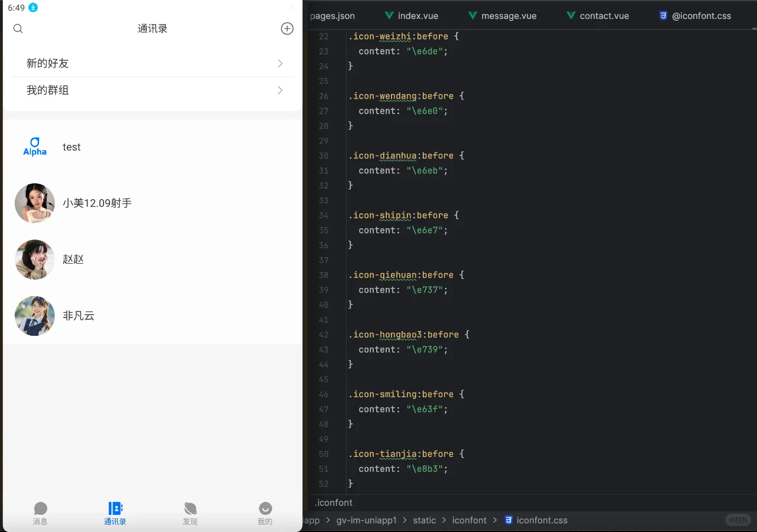Click the CSS file icon in the breadcrumb

tap(509, 520)
